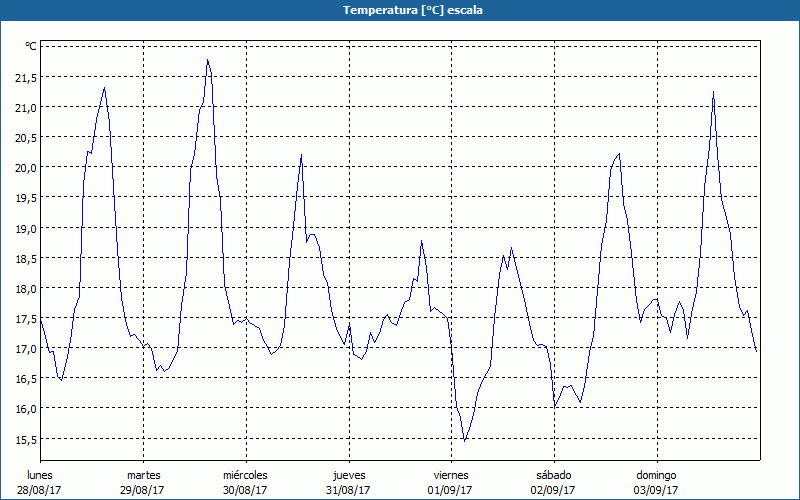Click the 28/08/17 date label
This screenshot has height=500, width=800.
pos(40,490)
